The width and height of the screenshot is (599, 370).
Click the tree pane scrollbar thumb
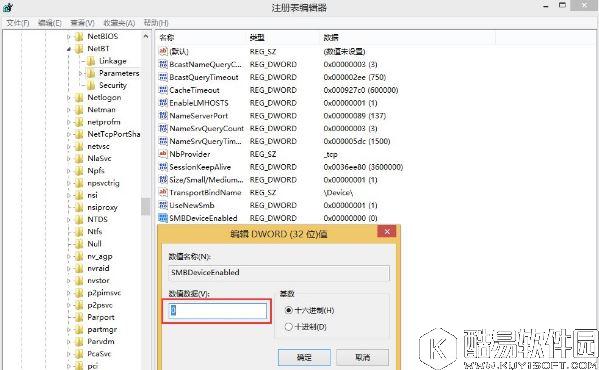[x=146, y=206]
